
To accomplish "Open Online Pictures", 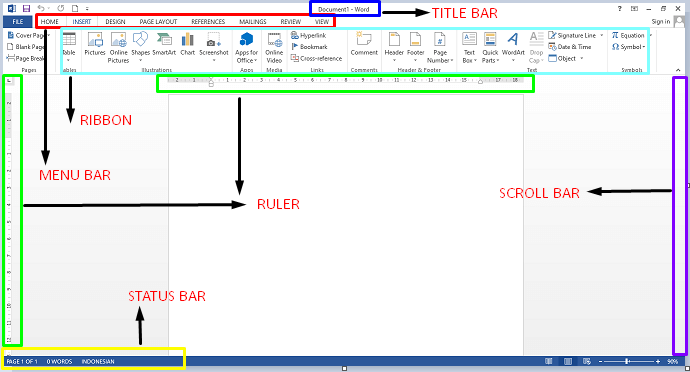I will [118, 48].
